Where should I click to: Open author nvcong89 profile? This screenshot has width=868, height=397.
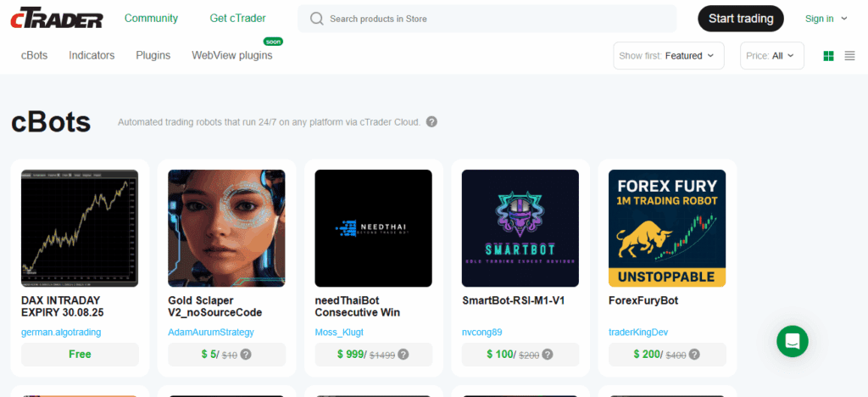click(x=482, y=333)
